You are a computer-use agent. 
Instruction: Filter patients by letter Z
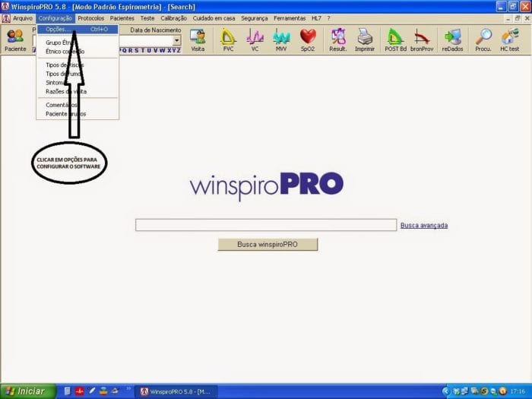(x=179, y=51)
